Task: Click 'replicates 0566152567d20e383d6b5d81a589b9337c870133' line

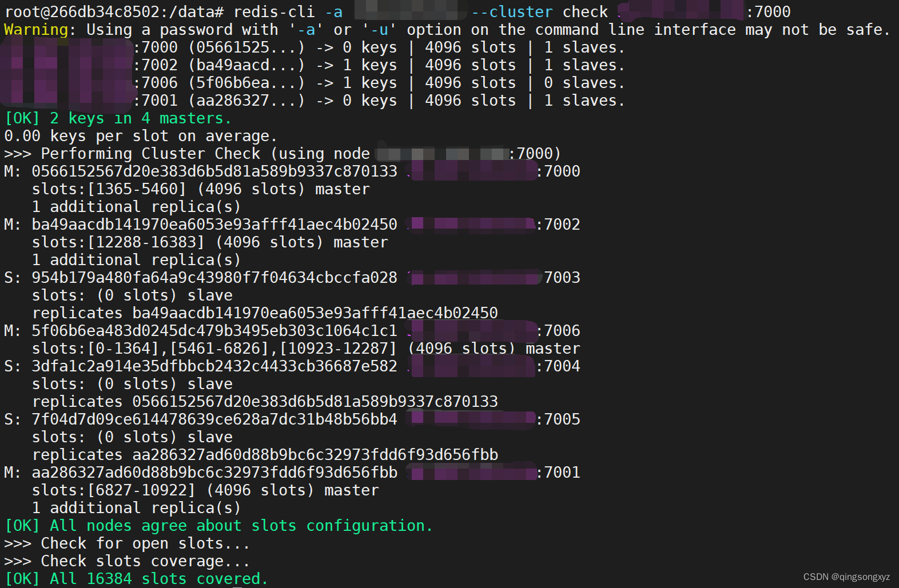Action: (x=265, y=402)
